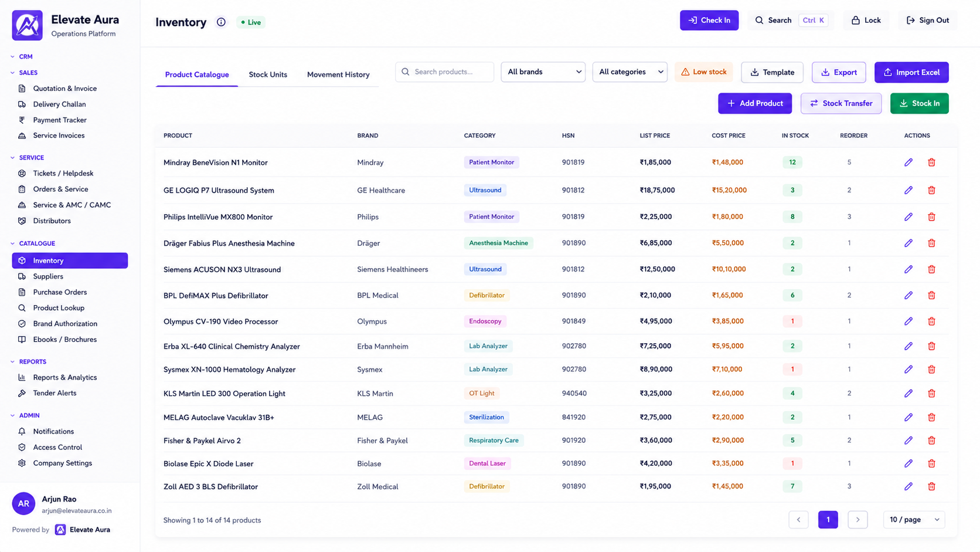Viewport: 980px width, 552px height.
Task: Download the Template file
Action: pyautogui.click(x=772, y=72)
